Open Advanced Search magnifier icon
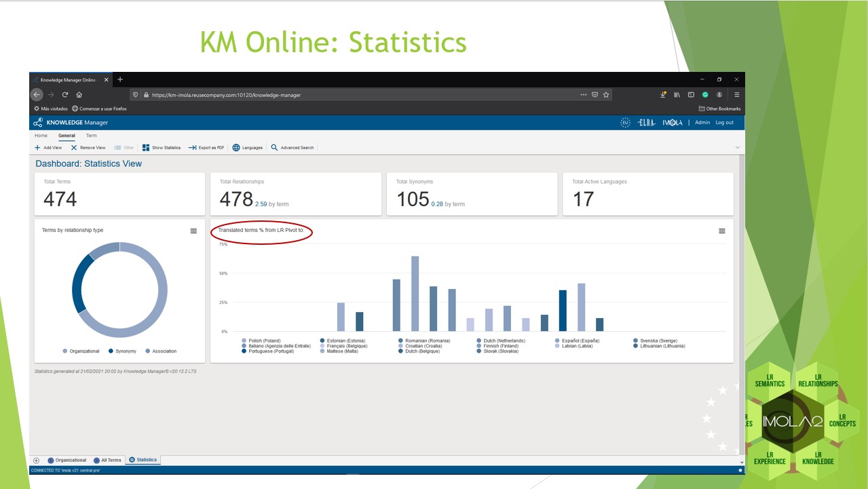The height and width of the screenshot is (489, 868). pyautogui.click(x=274, y=147)
